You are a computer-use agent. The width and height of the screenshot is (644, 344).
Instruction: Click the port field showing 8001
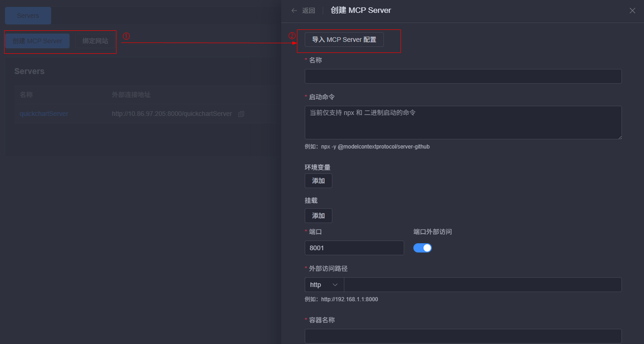(x=354, y=247)
